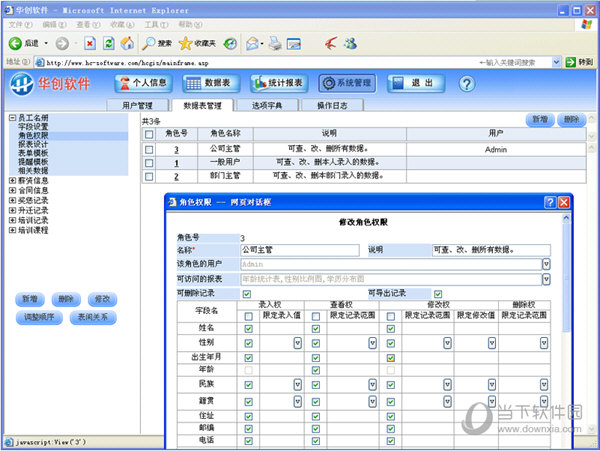Collapse the 员工名册 tree node

pyautogui.click(x=13, y=118)
